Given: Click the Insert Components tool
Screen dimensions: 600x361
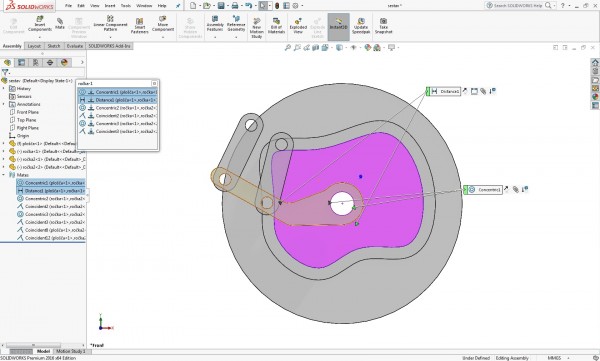Looking at the screenshot, I should point(40,24).
